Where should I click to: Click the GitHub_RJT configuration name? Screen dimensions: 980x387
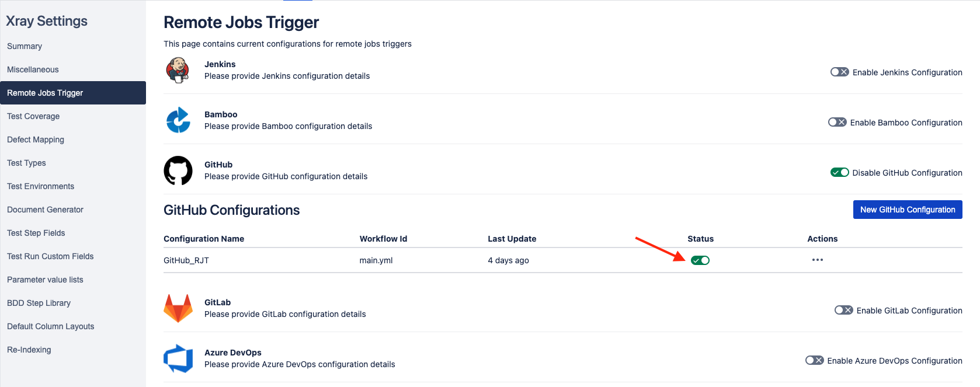point(186,260)
